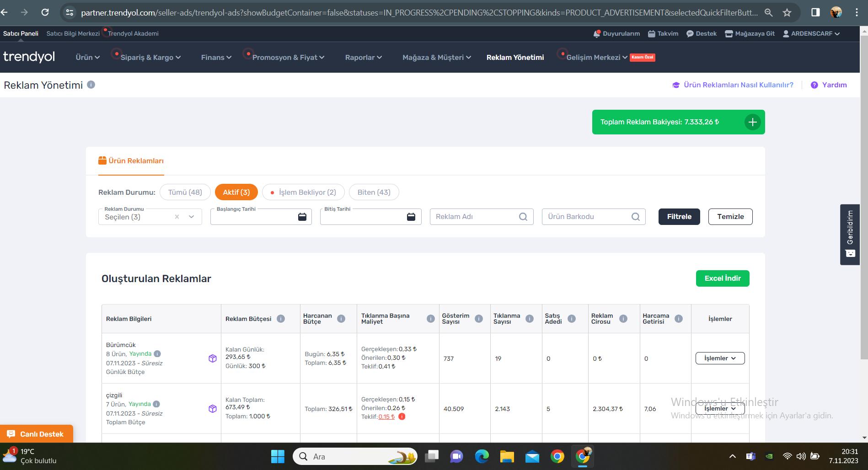The width and height of the screenshot is (868, 470).
Task: Click the Ürün Barkodu search magnifier icon
Action: pyautogui.click(x=636, y=217)
